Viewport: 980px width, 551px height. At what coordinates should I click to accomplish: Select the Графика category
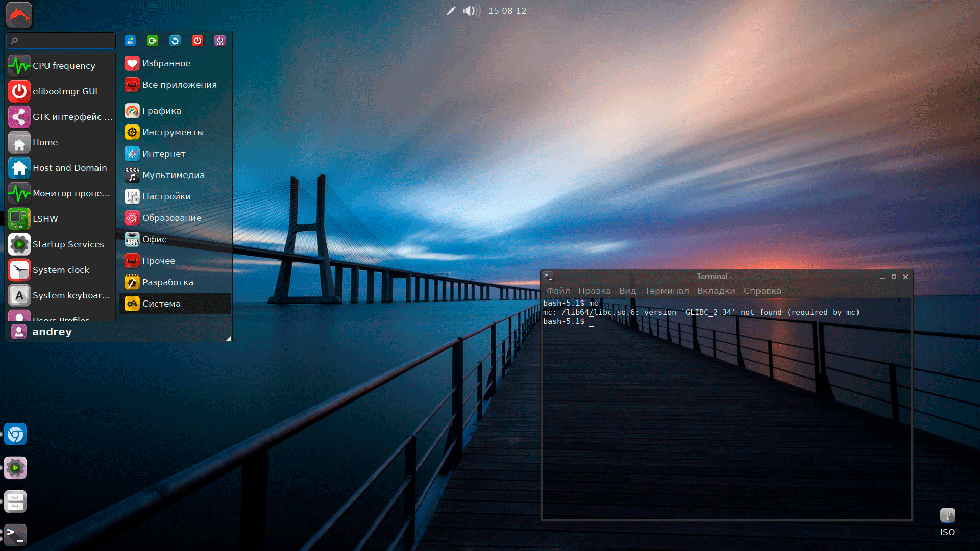click(x=161, y=111)
